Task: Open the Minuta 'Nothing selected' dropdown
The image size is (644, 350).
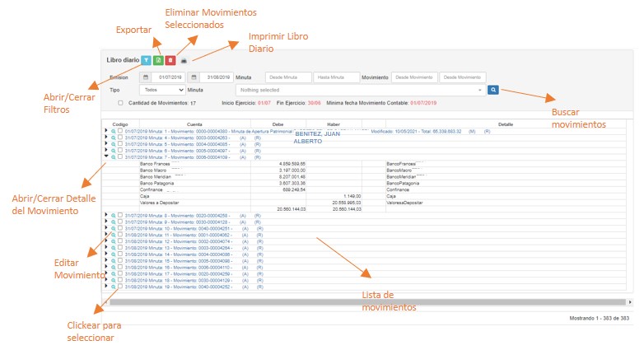Action: (360, 89)
